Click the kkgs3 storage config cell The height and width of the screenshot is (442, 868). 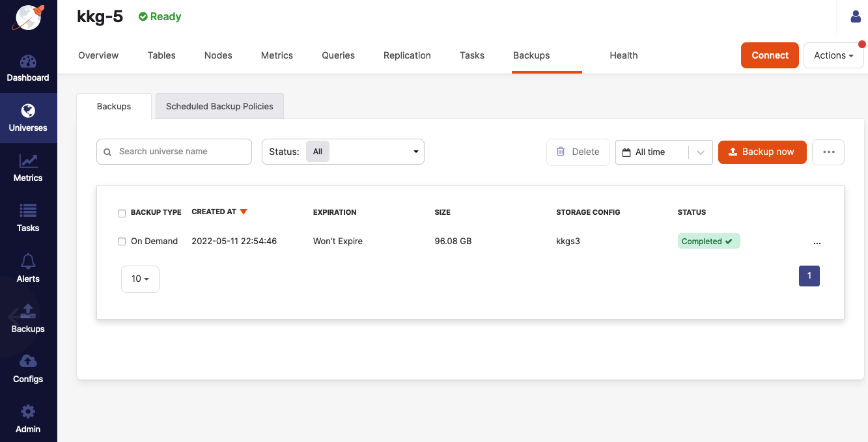tap(568, 242)
